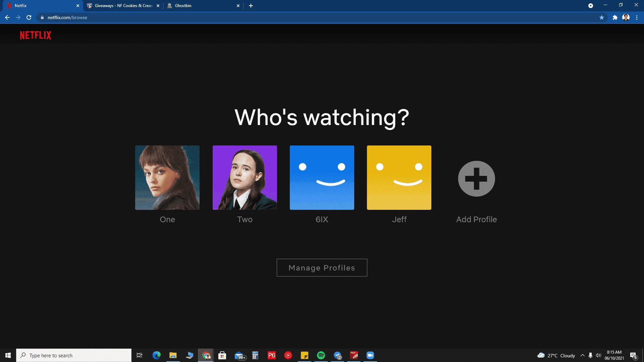Click the 6IX profile name label
Image resolution: width=644 pixels, height=362 pixels.
coord(322,220)
